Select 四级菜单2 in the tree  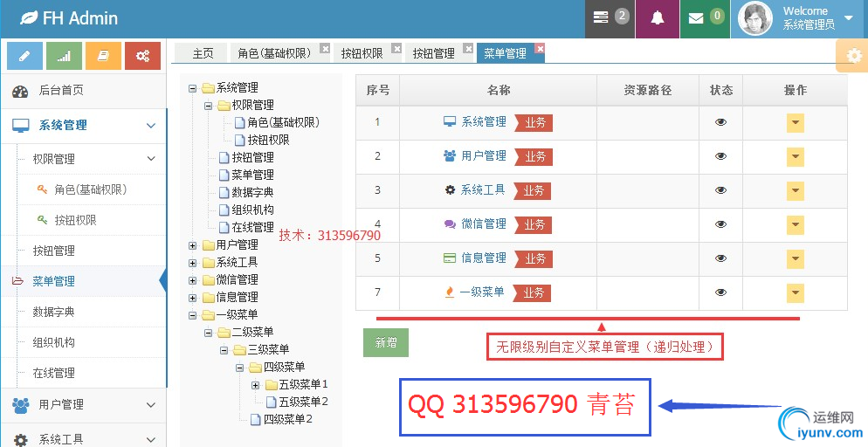tap(288, 420)
